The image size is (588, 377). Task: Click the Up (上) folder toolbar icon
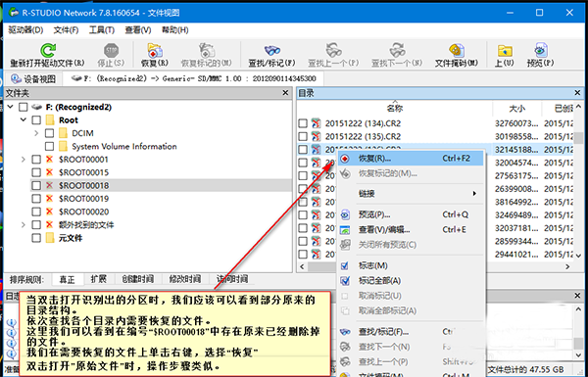point(505,50)
